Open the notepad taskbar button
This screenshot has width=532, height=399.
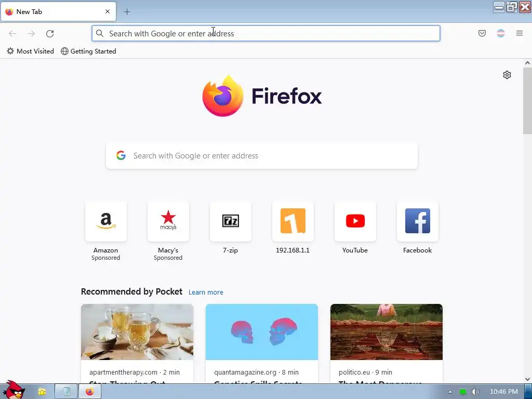[x=66, y=392]
